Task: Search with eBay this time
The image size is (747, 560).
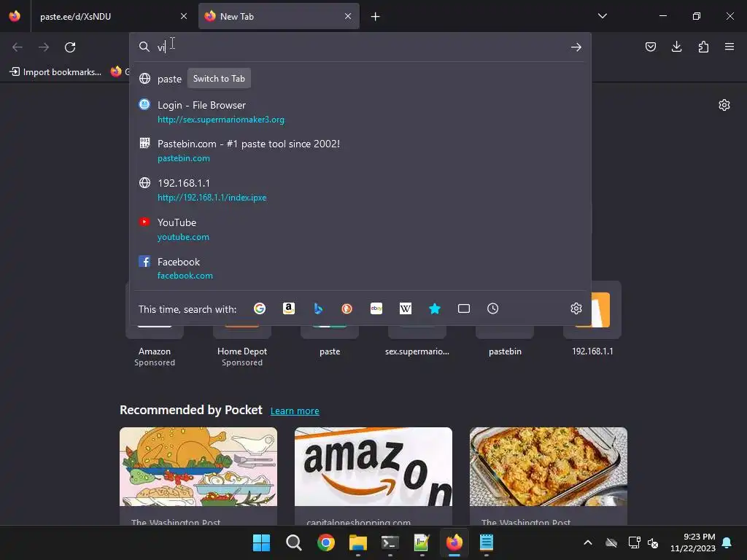Action: tap(376, 308)
